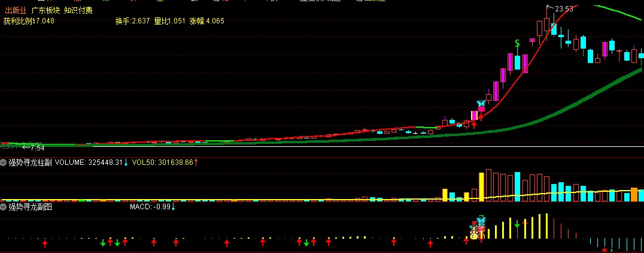644x253 pixels.
Task: Click the green $ marker above the candles
Action: 518,43
